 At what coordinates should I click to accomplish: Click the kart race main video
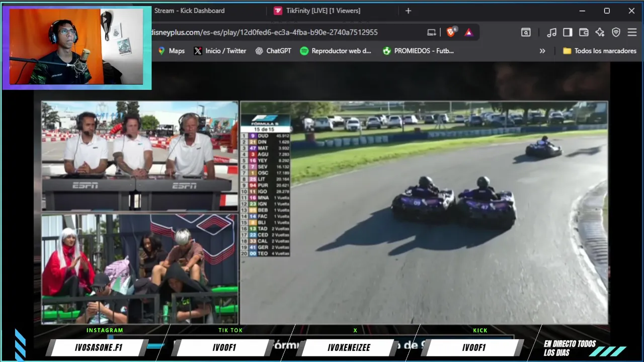[x=424, y=213]
